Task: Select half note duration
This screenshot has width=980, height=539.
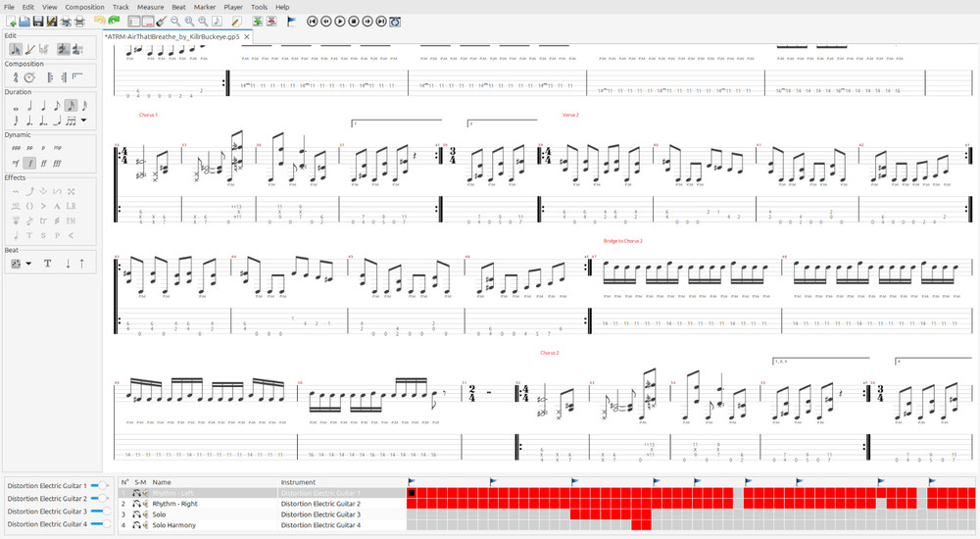Action: 29,106
